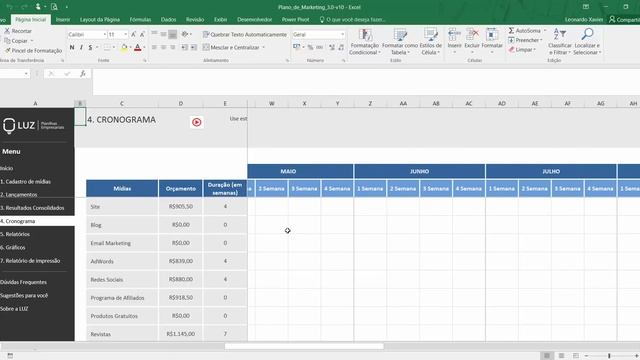
Task: Open the Limpar dropdown
Action: click(x=522, y=50)
